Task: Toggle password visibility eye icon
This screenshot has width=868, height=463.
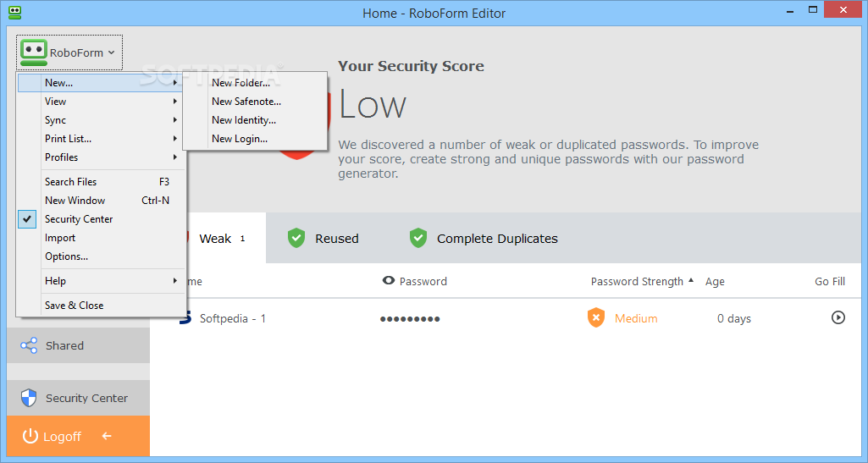Action: (389, 280)
